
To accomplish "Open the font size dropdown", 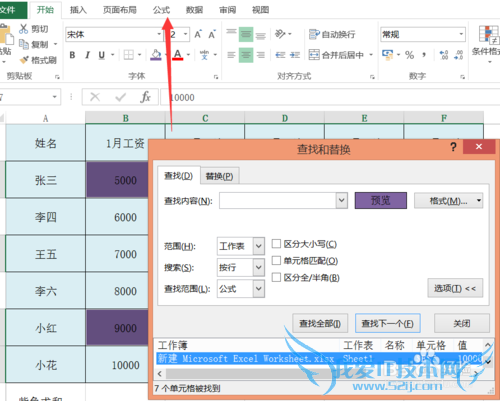I will point(186,34).
